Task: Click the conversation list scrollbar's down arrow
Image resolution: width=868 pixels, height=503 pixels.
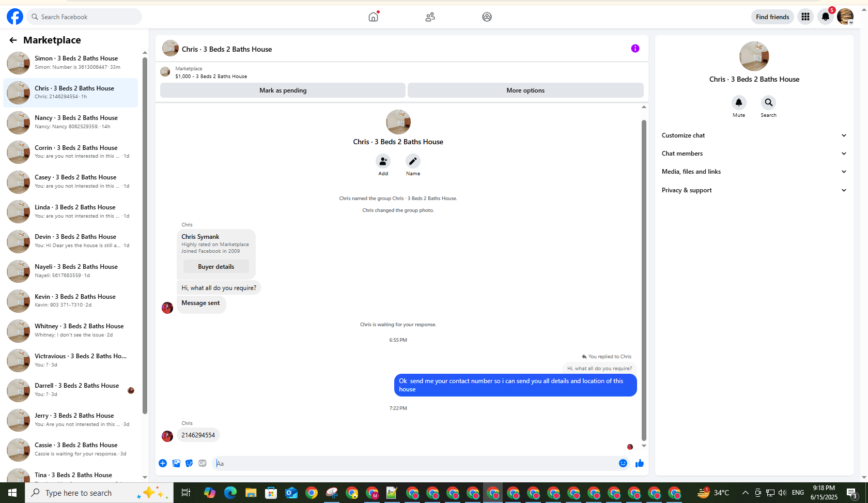Action: click(x=145, y=477)
